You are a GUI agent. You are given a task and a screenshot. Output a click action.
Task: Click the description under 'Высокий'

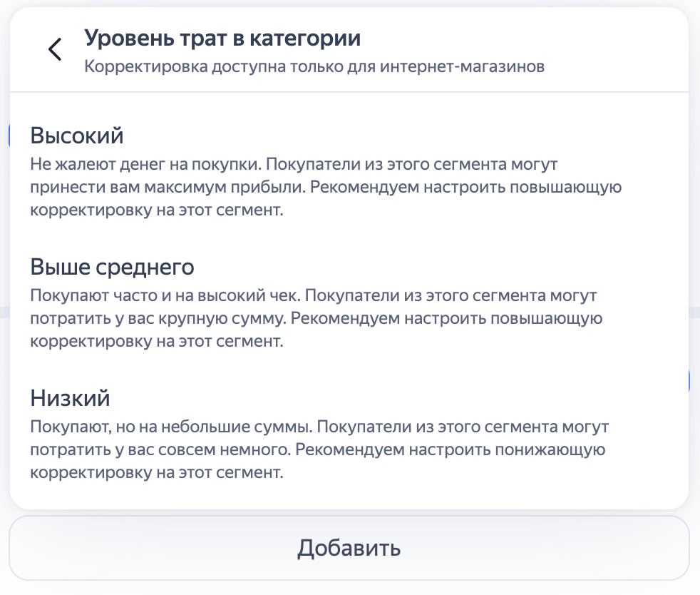click(x=324, y=186)
